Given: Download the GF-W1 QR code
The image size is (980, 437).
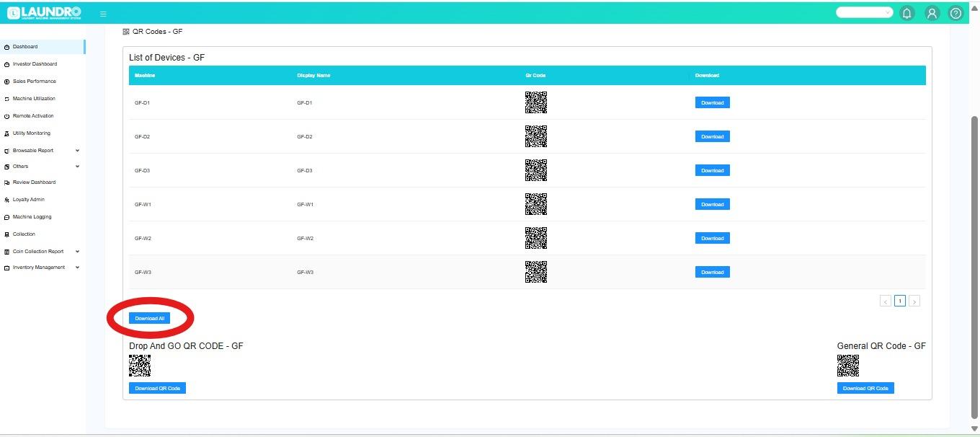Looking at the screenshot, I should click(712, 204).
